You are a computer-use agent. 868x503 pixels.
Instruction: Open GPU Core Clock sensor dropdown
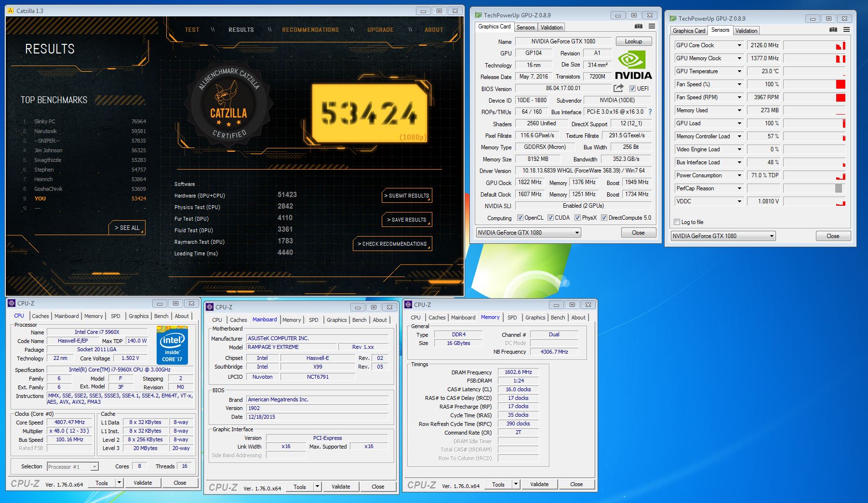[739, 45]
